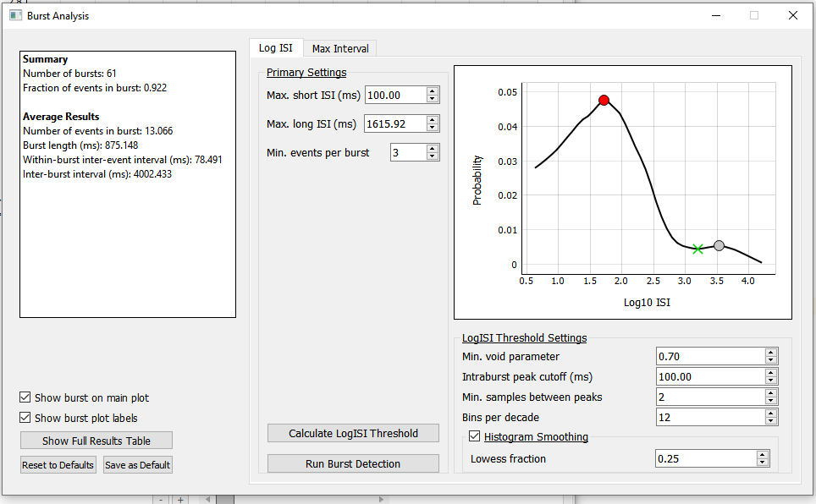Click Run Burst Detection button
This screenshot has height=504, width=816.
[353, 463]
